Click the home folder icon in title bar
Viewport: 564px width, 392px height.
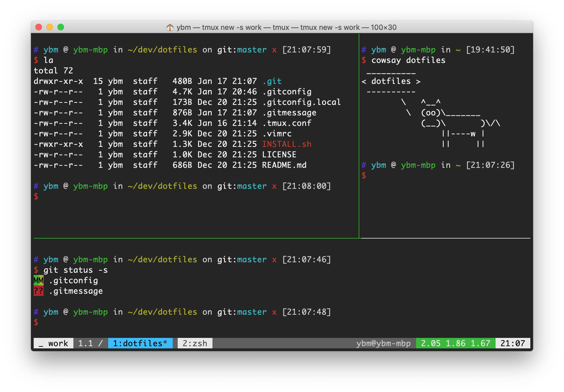click(x=170, y=27)
